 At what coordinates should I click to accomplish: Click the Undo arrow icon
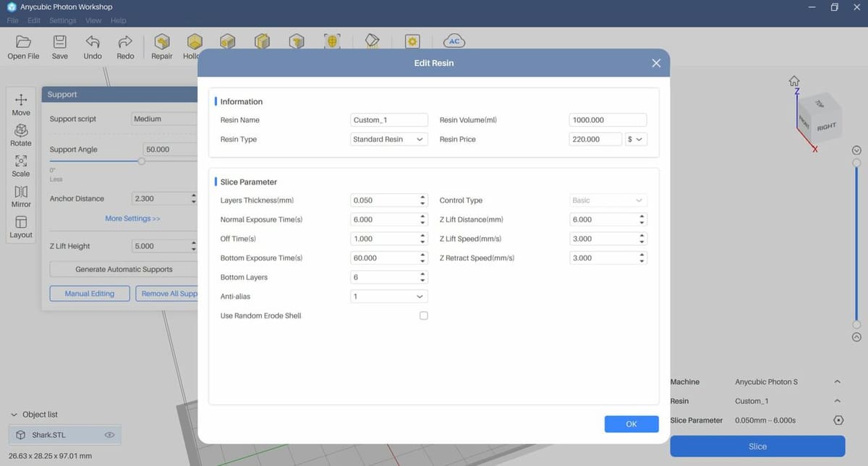(93, 41)
